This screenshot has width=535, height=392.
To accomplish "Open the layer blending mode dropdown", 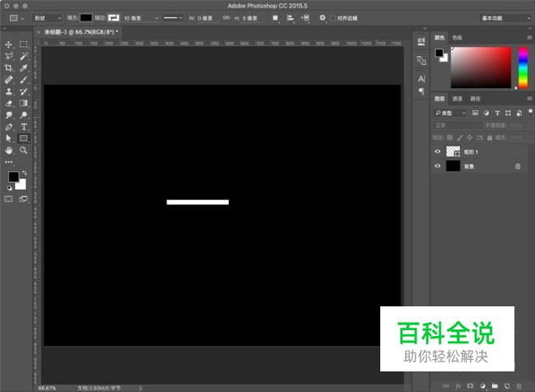I will point(457,125).
